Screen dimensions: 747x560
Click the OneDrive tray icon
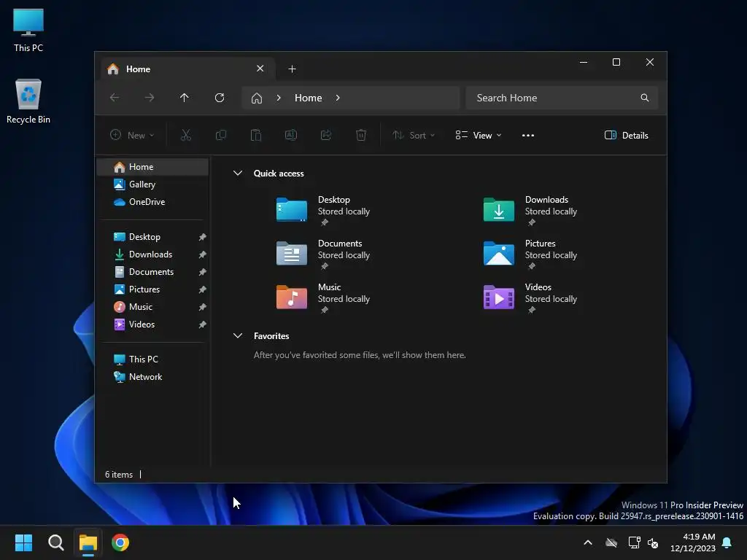(x=611, y=542)
